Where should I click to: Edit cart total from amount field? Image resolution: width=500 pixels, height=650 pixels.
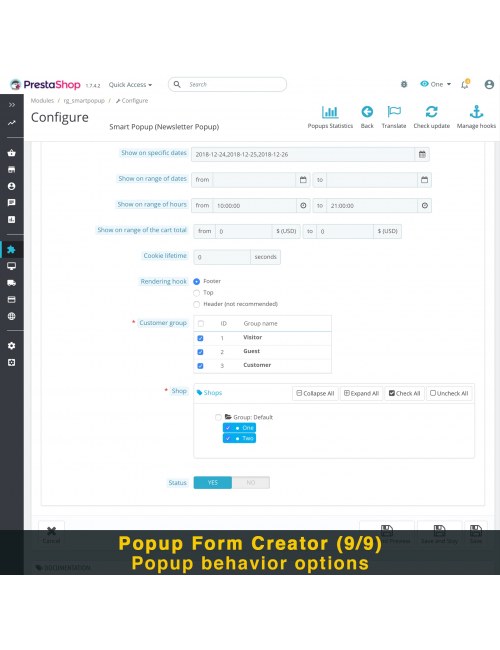[x=244, y=231]
